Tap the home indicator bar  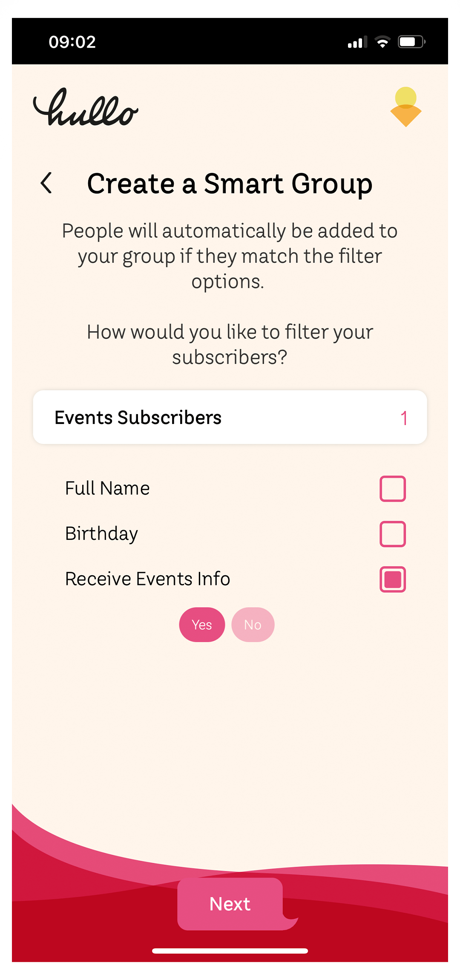tap(230, 951)
